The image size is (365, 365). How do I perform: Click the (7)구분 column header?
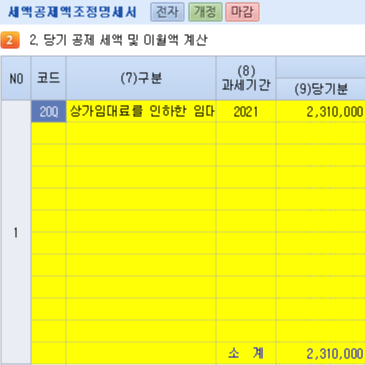[141, 78]
